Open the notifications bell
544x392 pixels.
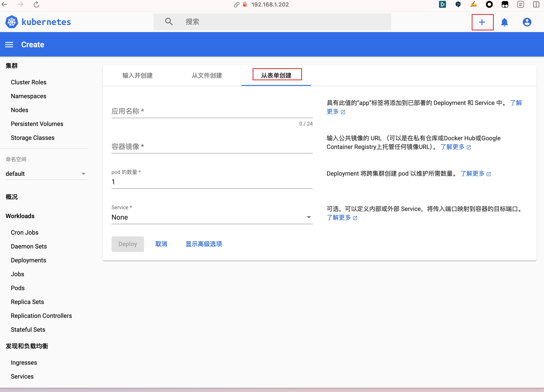point(505,22)
